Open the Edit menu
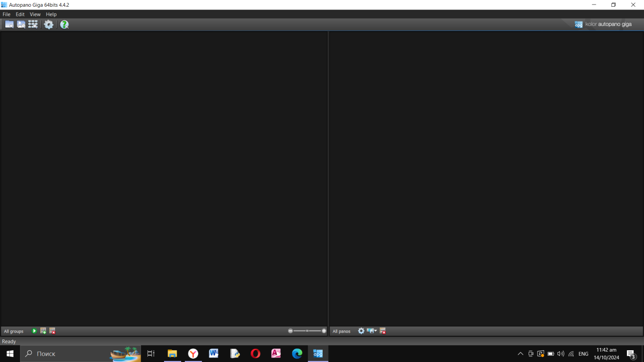Screen dimensions: 644x362 point(20,14)
